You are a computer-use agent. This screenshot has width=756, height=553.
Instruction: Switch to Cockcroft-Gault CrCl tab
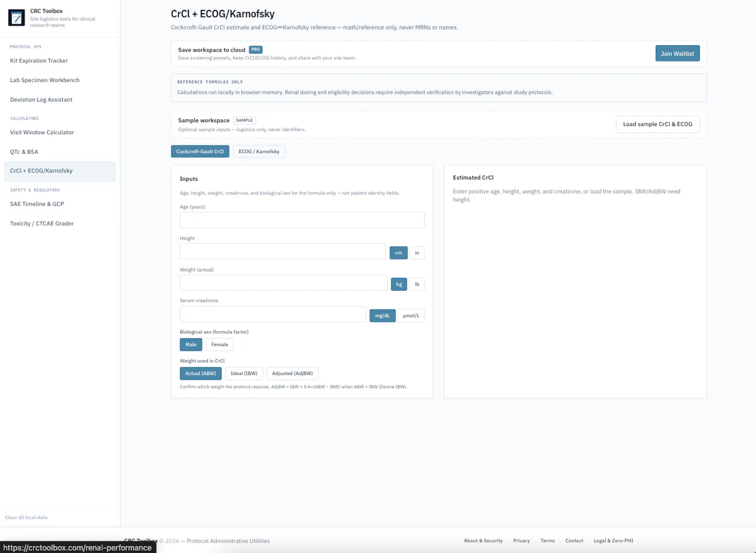(200, 151)
